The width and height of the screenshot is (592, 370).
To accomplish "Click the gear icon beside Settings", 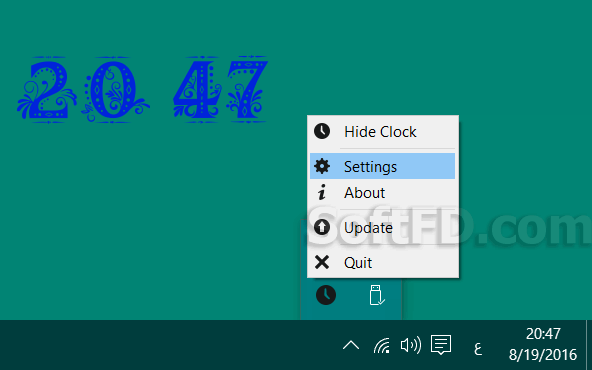I will (322, 166).
